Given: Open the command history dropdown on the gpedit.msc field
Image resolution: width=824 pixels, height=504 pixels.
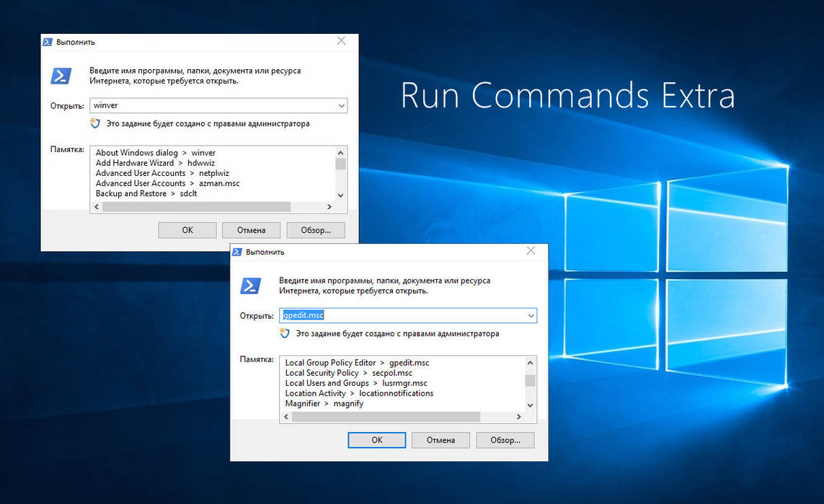Looking at the screenshot, I should click(531, 315).
